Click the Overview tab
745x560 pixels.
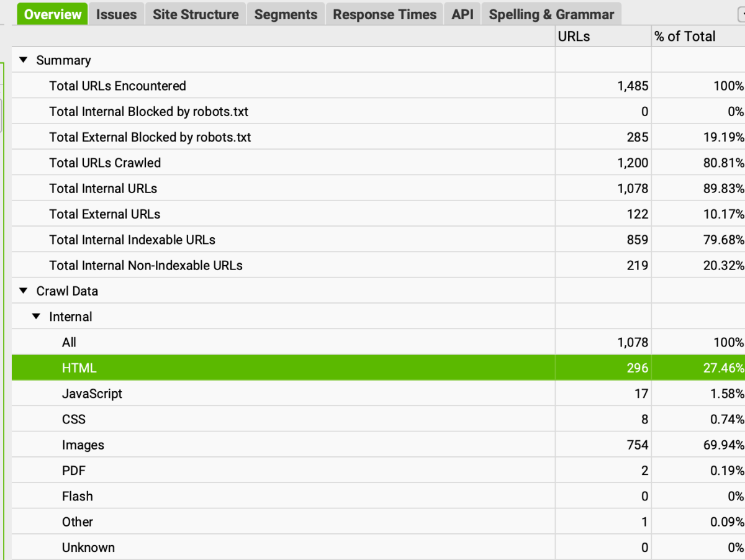53,14
